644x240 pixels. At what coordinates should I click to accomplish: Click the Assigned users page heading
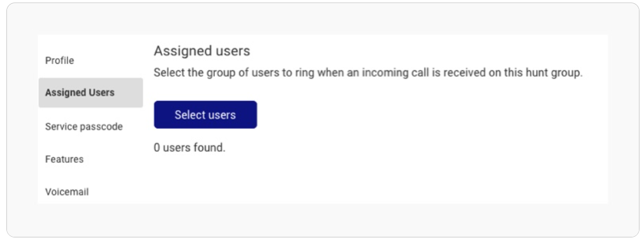[x=201, y=51]
